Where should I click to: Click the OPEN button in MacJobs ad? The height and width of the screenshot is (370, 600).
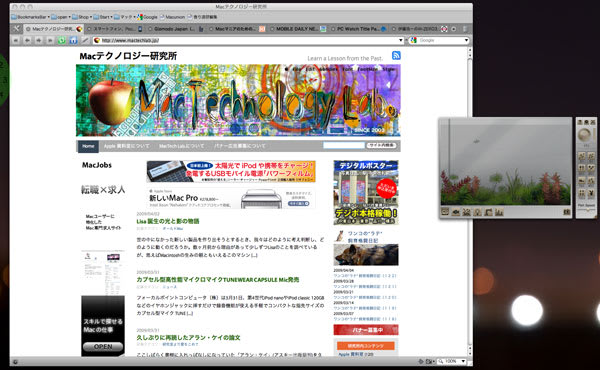[103, 347]
